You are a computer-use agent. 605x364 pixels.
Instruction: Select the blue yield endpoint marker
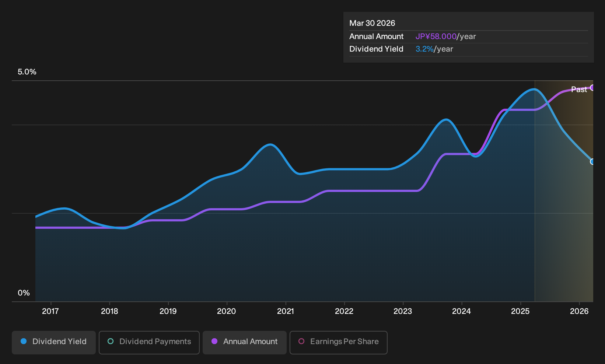[592, 162]
